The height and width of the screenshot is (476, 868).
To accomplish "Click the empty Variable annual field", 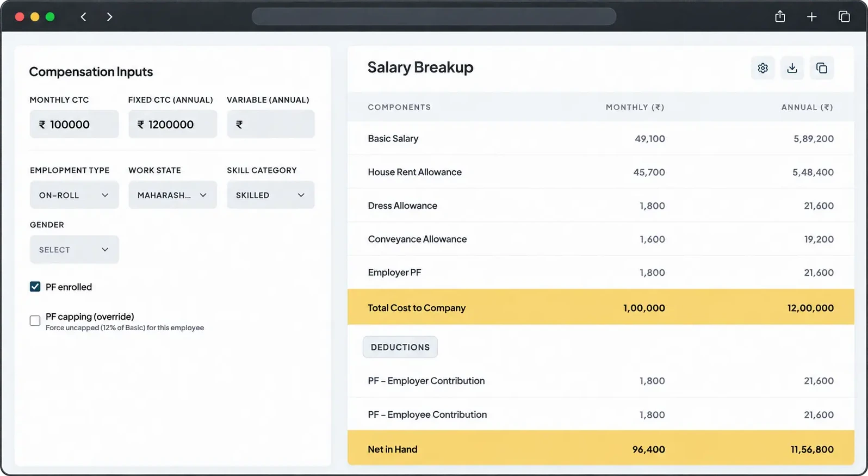I will [x=270, y=124].
